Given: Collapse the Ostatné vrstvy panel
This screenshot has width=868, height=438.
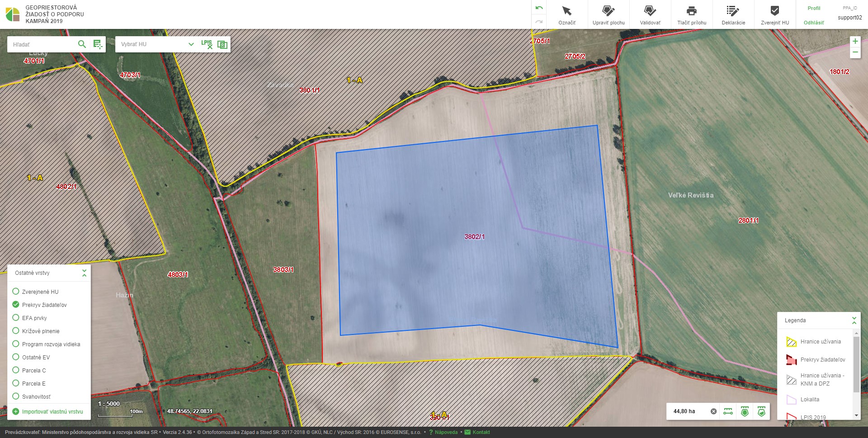Looking at the screenshot, I should [84, 273].
